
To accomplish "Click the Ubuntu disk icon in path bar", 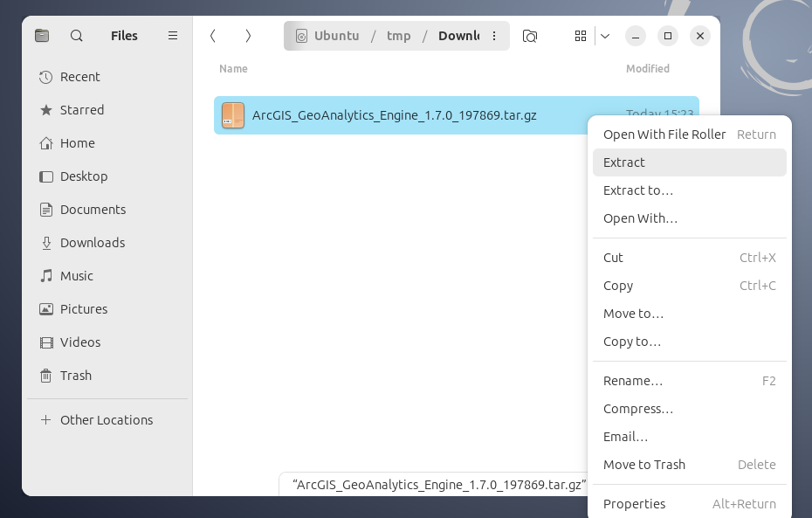I will [x=301, y=37].
